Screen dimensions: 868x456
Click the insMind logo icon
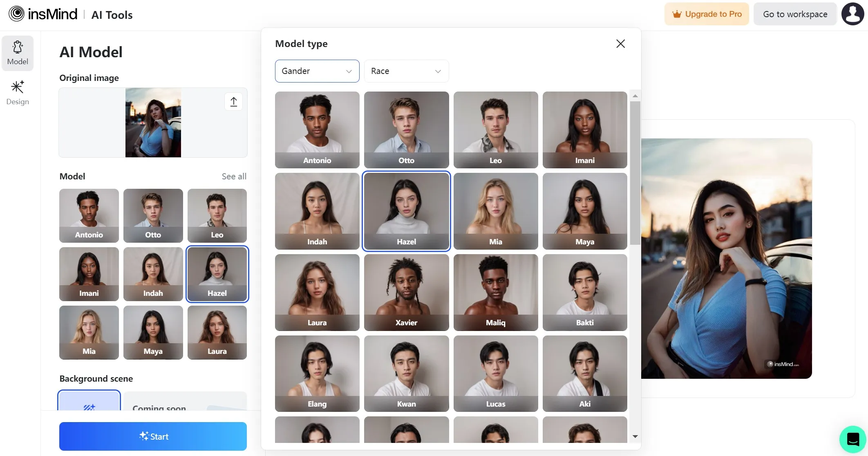pos(16,14)
